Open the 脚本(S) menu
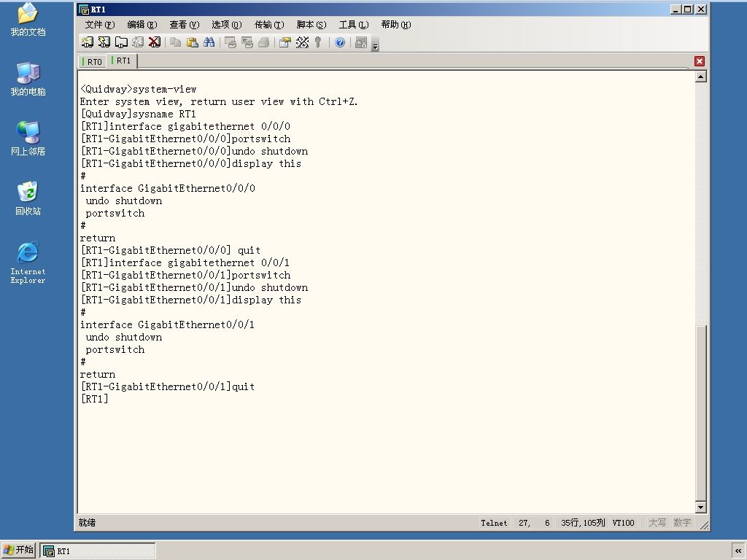This screenshot has width=747, height=560. (x=311, y=25)
